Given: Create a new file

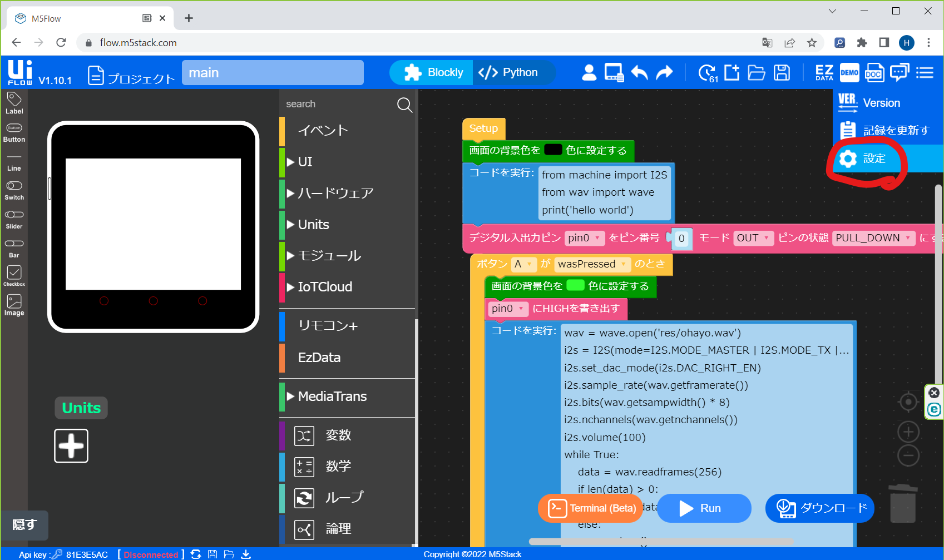Looking at the screenshot, I should click(x=732, y=72).
